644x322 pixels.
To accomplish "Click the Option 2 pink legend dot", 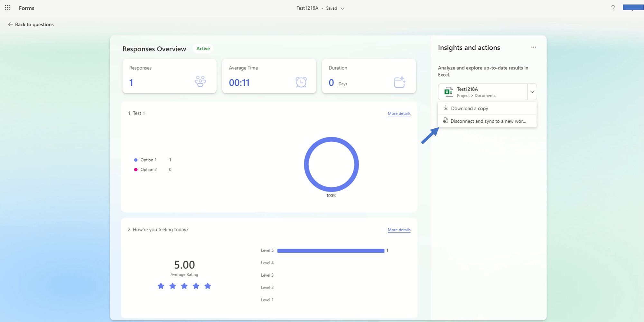I will 136,170.
